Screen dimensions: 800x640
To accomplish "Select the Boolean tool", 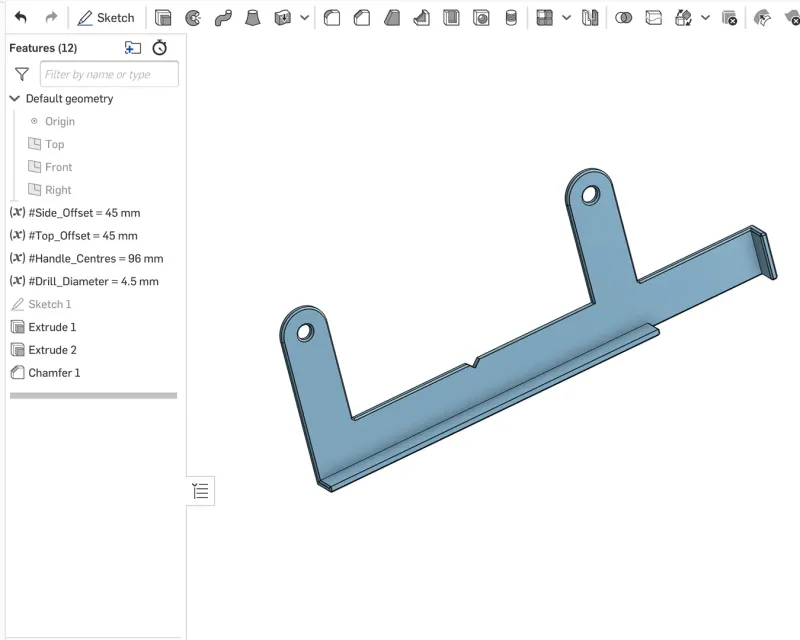I will point(623,18).
